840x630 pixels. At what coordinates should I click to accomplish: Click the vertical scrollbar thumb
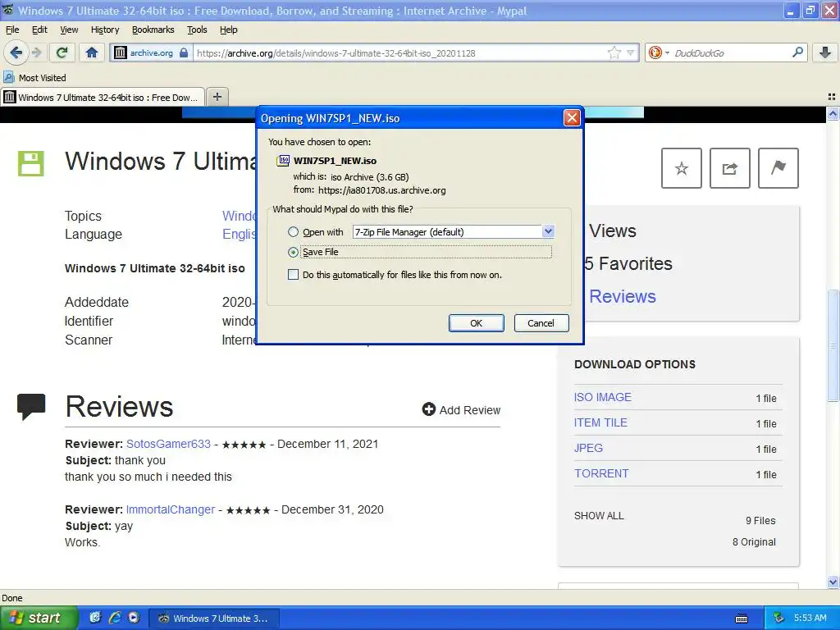[x=833, y=345]
